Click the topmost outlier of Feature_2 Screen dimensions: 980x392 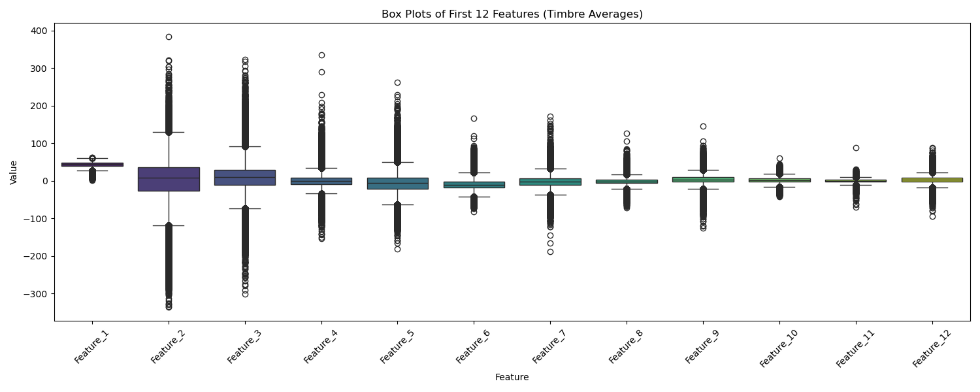tap(169, 37)
